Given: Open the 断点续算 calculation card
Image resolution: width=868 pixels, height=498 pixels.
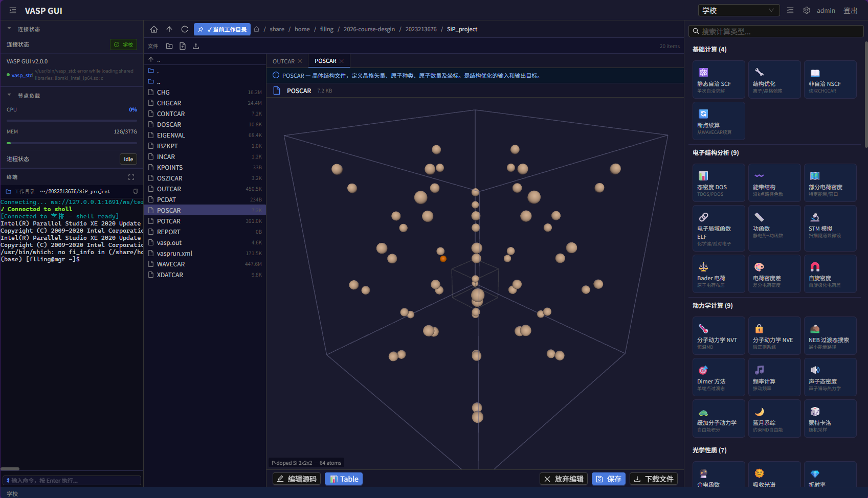Looking at the screenshot, I should coord(719,121).
